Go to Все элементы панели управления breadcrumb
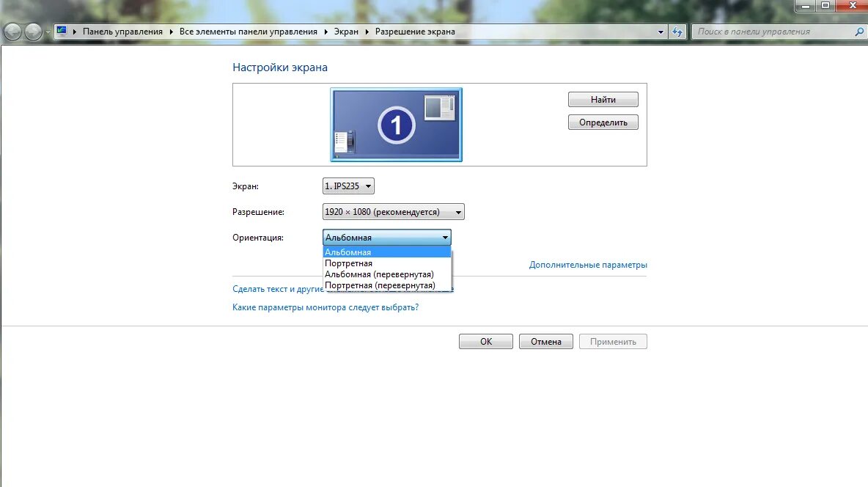This screenshot has height=487, width=868. [x=248, y=32]
